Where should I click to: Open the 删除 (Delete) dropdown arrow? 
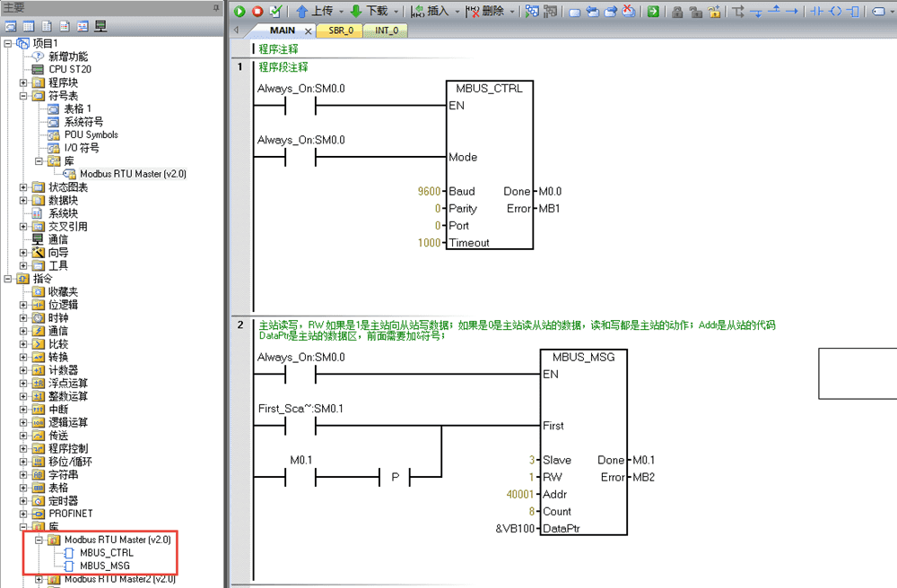pyautogui.click(x=512, y=12)
